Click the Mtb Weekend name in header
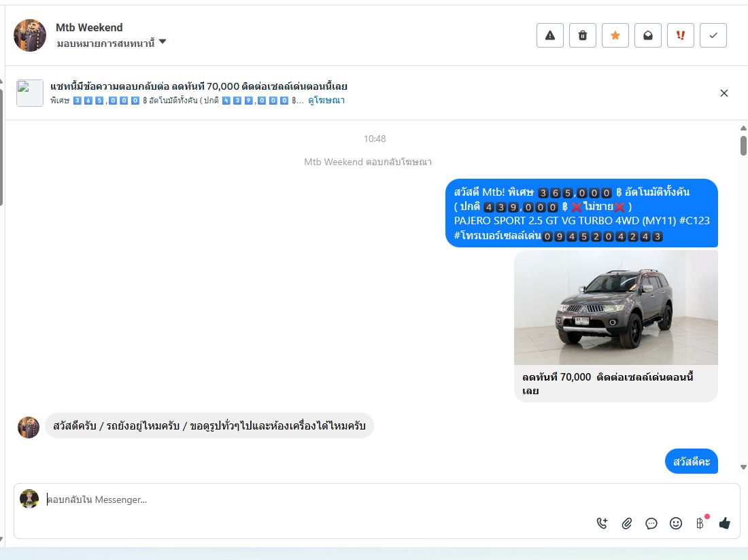Screen dimensions: 748x560 (89, 28)
